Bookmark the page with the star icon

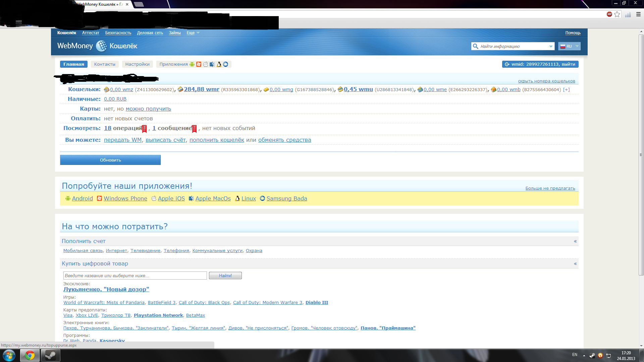[617, 14]
